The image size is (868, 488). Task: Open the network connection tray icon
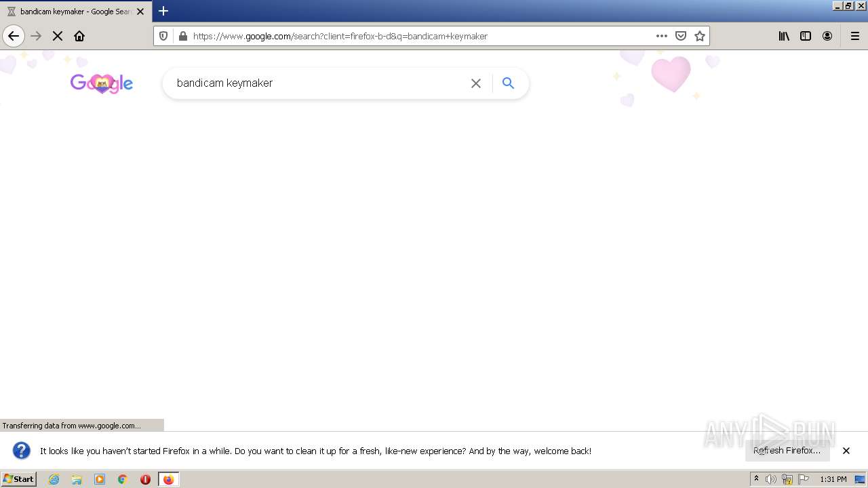tap(787, 479)
